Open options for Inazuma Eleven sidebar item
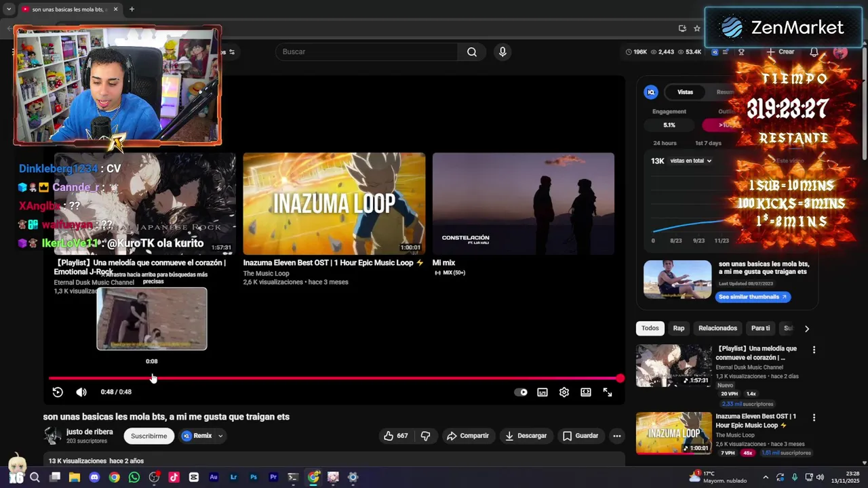Image resolution: width=868 pixels, height=488 pixels. (x=814, y=418)
